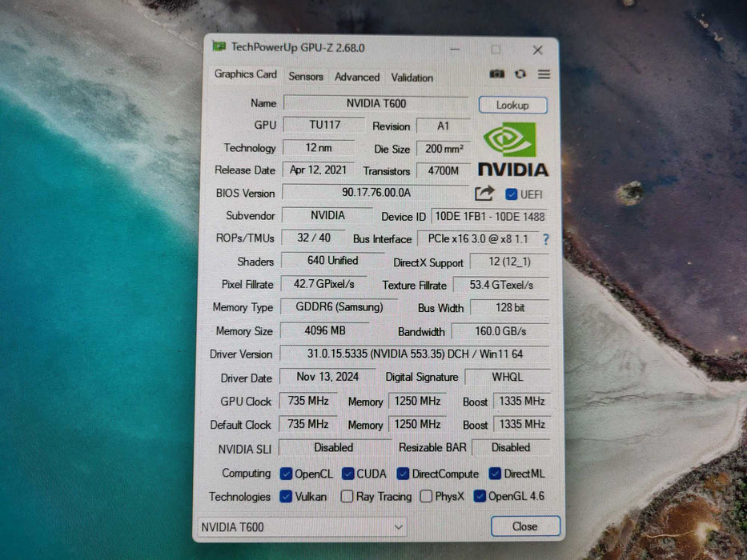The width and height of the screenshot is (747, 560).
Task: Open the GPU selection dropdown at bottom
Action: (398, 526)
